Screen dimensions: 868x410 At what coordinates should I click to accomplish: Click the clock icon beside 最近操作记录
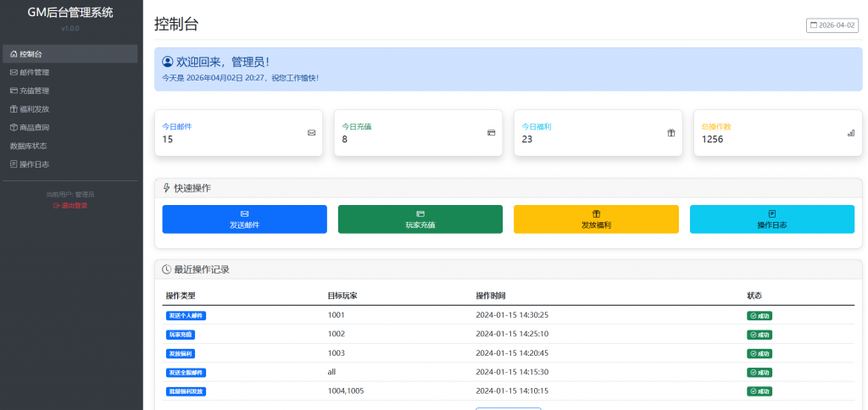pos(166,269)
